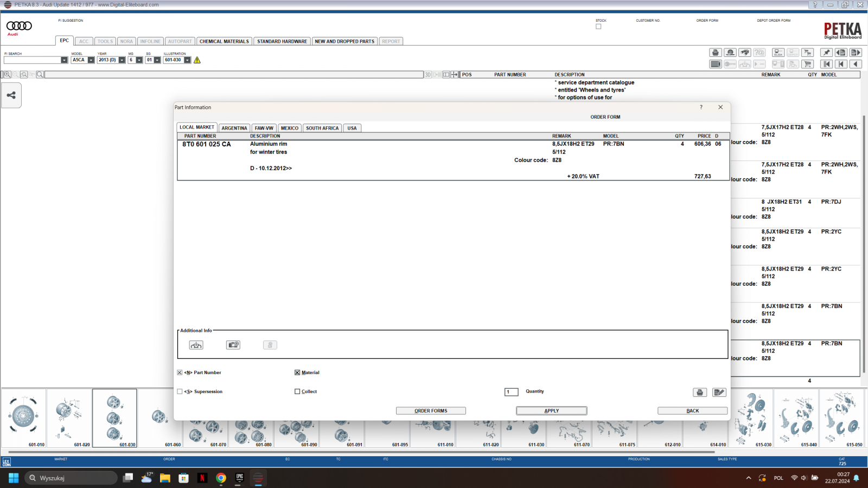Open illustration thumbnail 615-040
The image size is (868, 488).
(796, 418)
